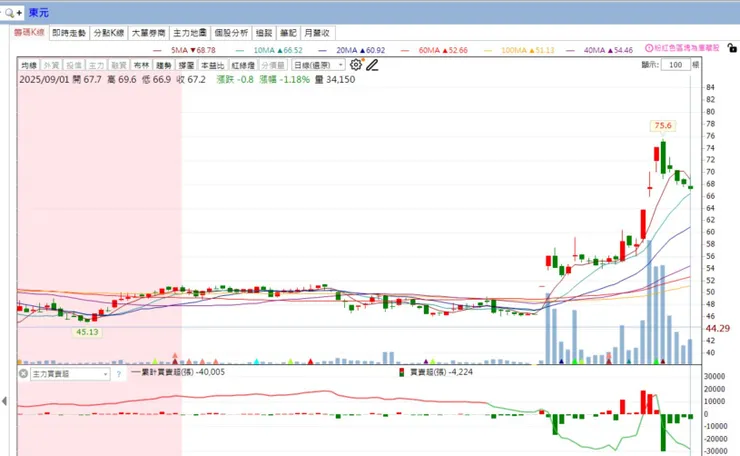The height and width of the screenshot is (456, 740).
Task: Click the 75.6 high price label
Action: tap(663, 126)
